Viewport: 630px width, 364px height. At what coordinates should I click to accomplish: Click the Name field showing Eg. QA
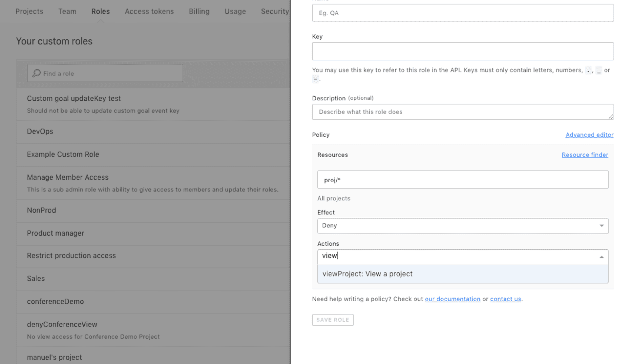[x=463, y=13]
